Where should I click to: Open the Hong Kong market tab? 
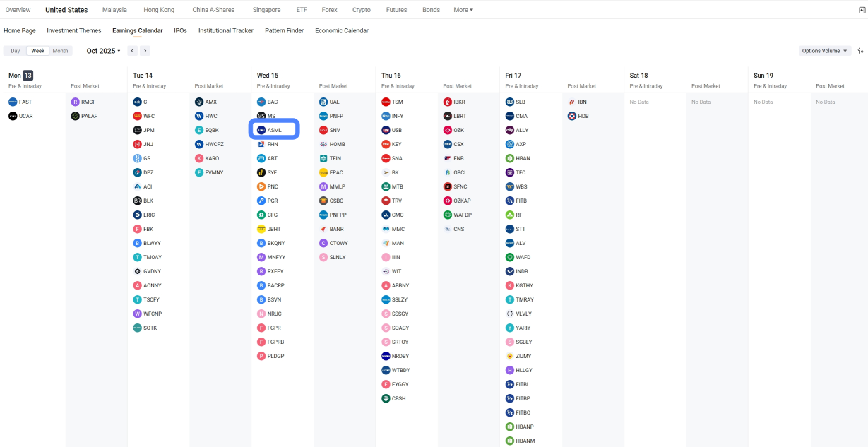point(159,10)
